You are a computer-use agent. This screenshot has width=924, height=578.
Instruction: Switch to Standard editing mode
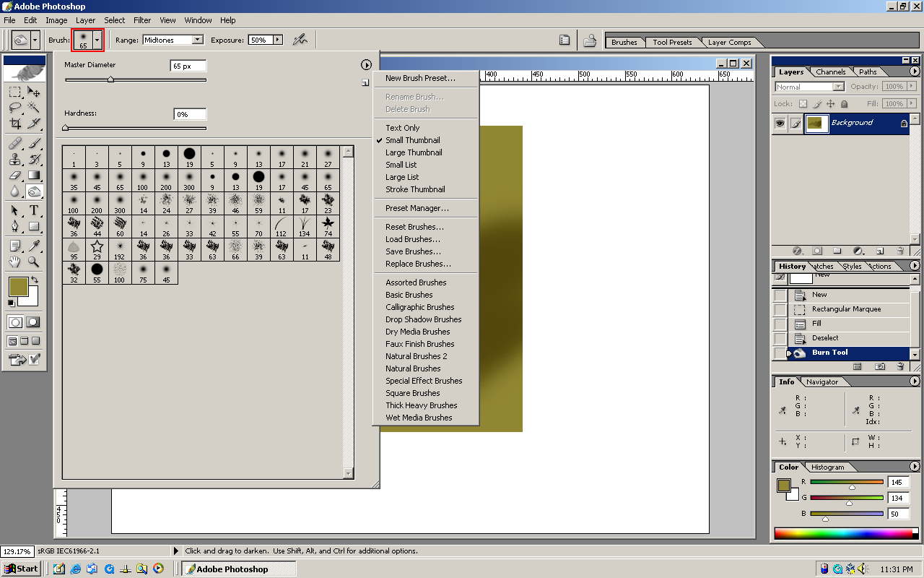tap(15, 322)
